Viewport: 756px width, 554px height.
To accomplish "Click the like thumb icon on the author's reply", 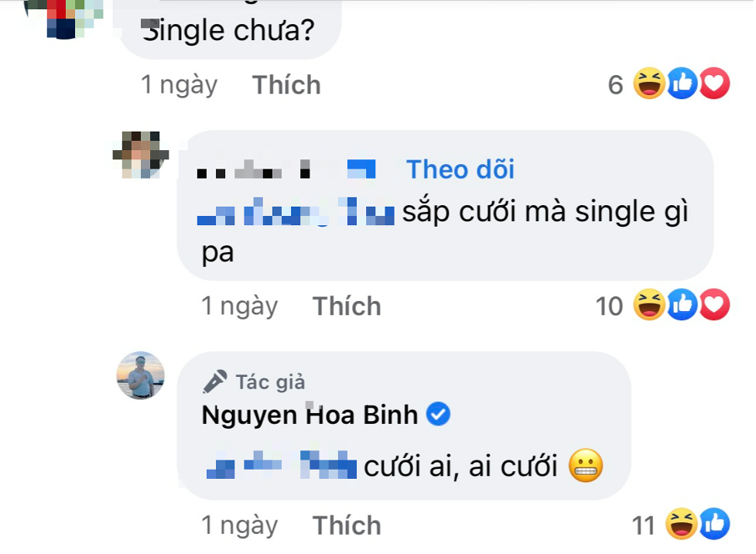I will [713, 525].
